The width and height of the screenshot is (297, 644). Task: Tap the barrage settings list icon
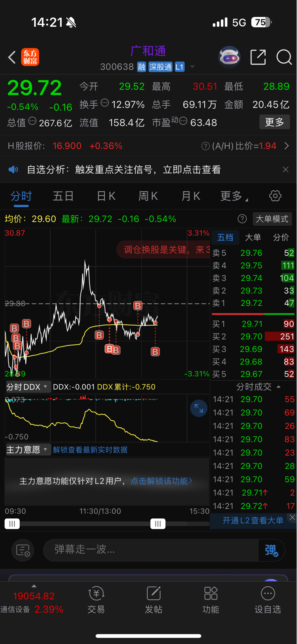pyautogui.click(x=23, y=550)
